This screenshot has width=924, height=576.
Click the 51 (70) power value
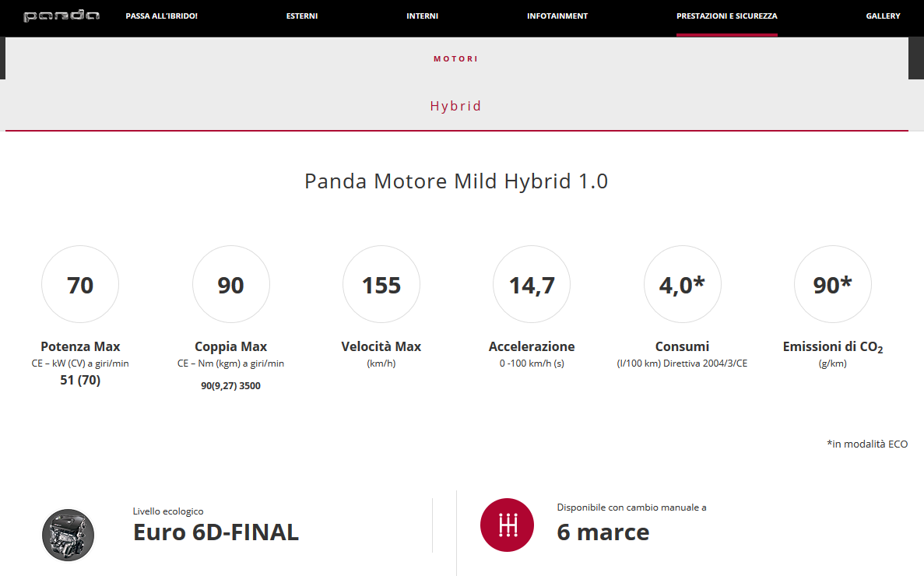tap(80, 381)
